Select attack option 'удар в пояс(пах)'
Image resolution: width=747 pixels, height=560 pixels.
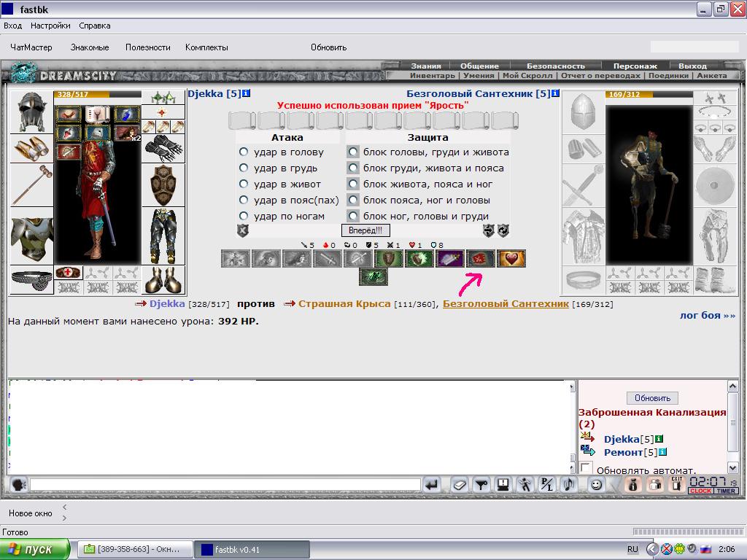(x=244, y=200)
